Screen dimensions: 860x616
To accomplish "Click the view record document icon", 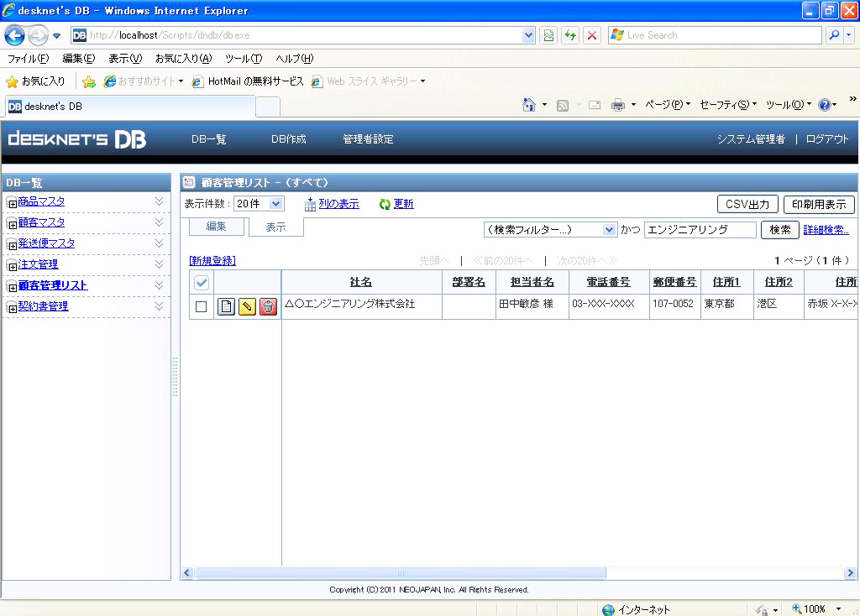I will [x=226, y=306].
